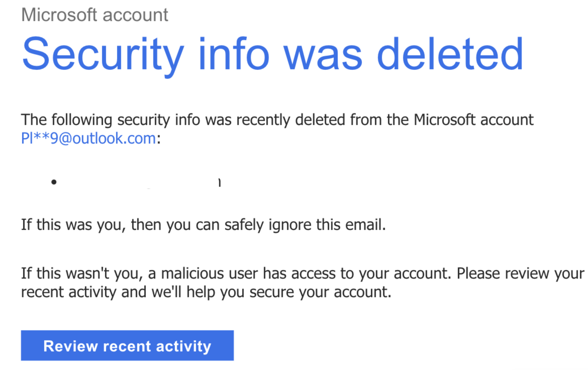The width and height of the screenshot is (588, 370).
Task: Click the word "info" in the blue heading
Action: (x=234, y=53)
